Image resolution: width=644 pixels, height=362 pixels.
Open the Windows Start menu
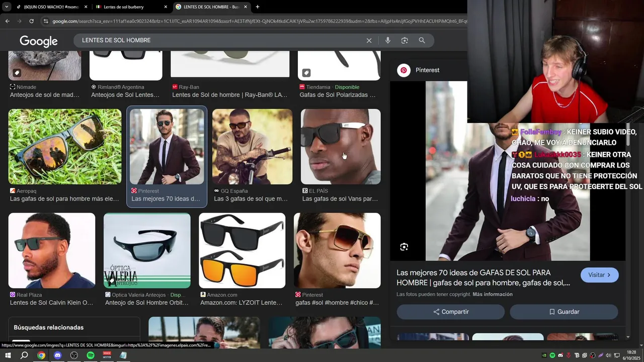pos(8,355)
